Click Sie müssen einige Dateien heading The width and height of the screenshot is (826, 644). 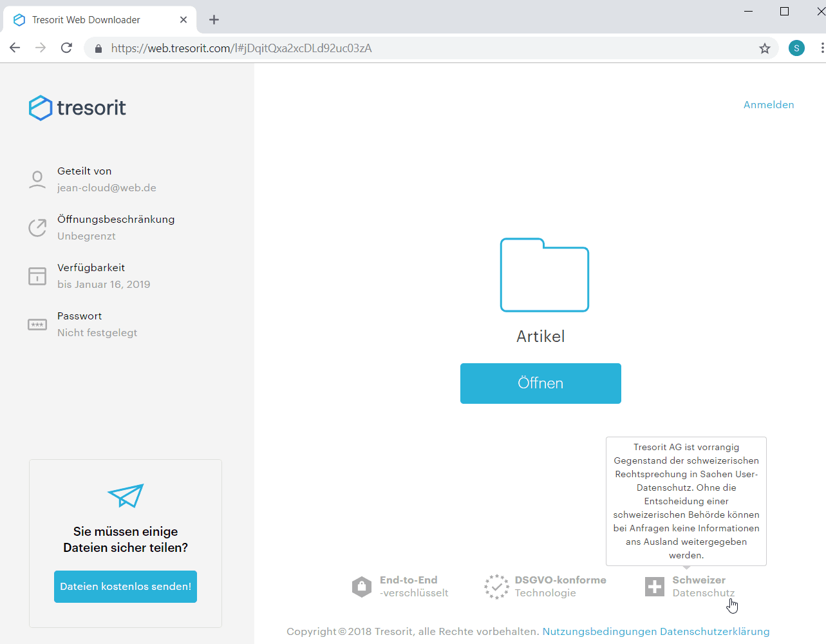[126, 540]
